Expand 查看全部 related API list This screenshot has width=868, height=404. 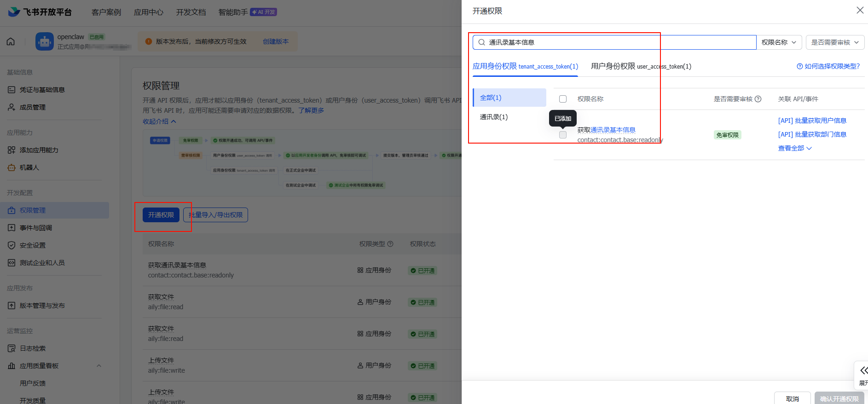[x=795, y=148]
